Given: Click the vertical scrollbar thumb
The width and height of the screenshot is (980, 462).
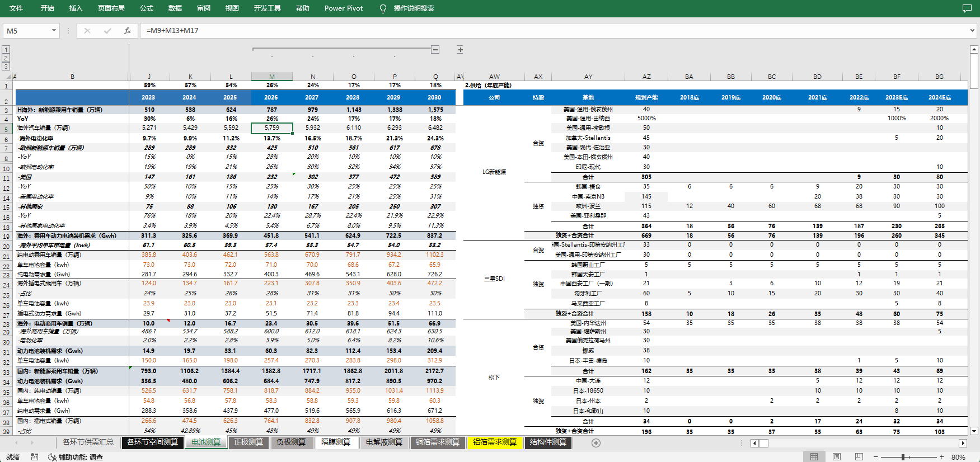Looking at the screenshot, I should 974,72.
